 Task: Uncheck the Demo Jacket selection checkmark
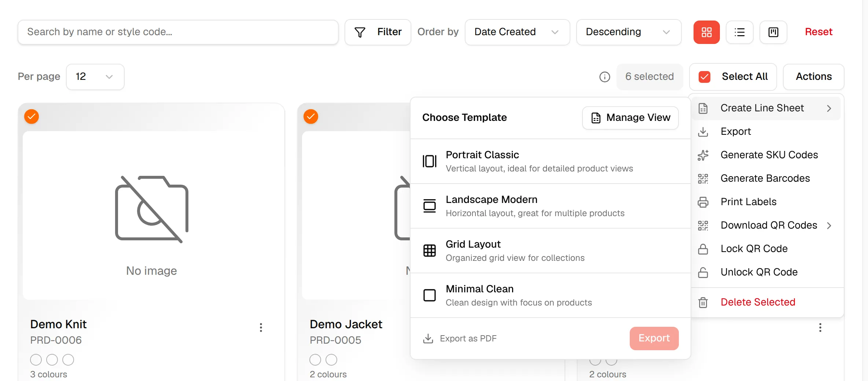(x=311, y=116)
